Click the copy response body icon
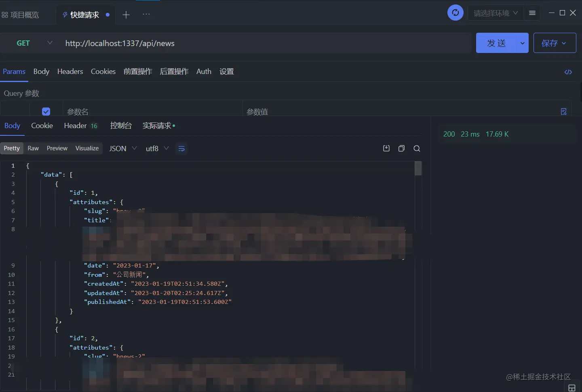The height and width of the screenshot is (392, 582). click(x=401, y=148)
